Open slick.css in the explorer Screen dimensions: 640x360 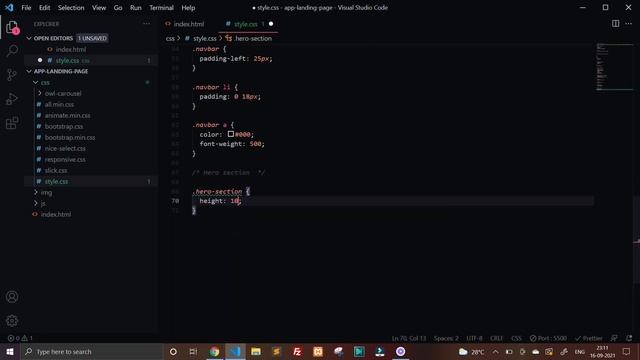(x=56, y=170)
